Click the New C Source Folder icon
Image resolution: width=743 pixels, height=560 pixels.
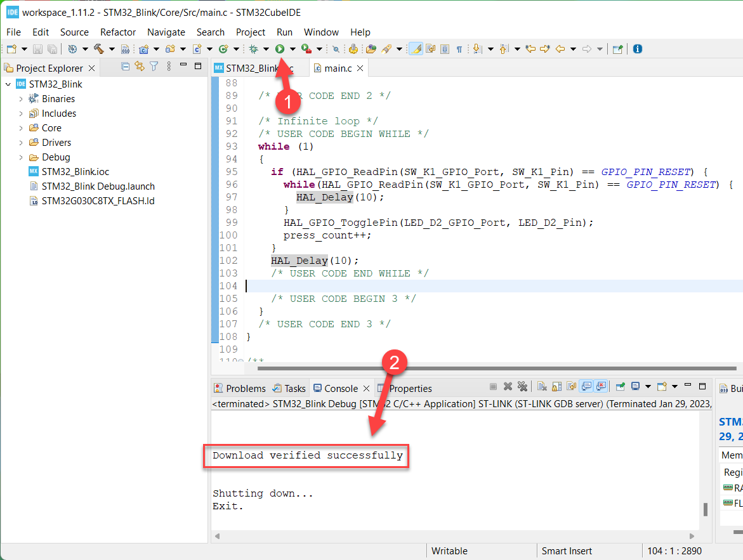(170, 49)
